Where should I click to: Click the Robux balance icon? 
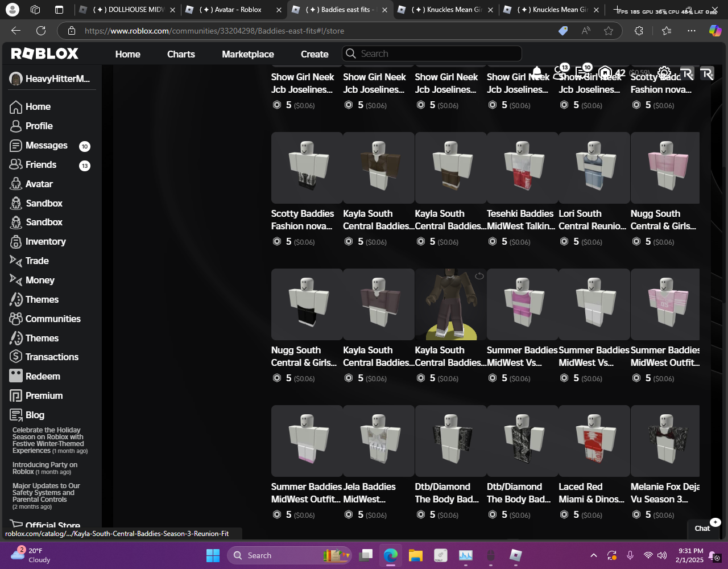[x=605, y=73]
